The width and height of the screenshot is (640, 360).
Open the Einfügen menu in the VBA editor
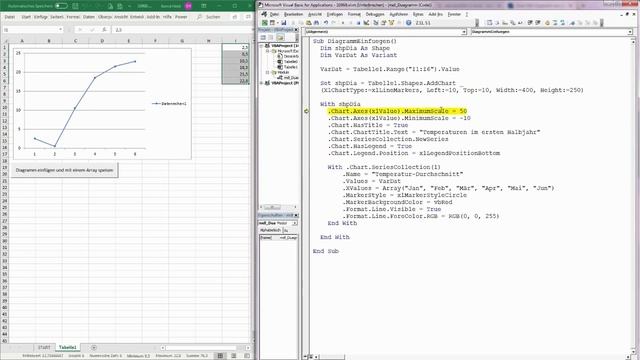point(335,14)
